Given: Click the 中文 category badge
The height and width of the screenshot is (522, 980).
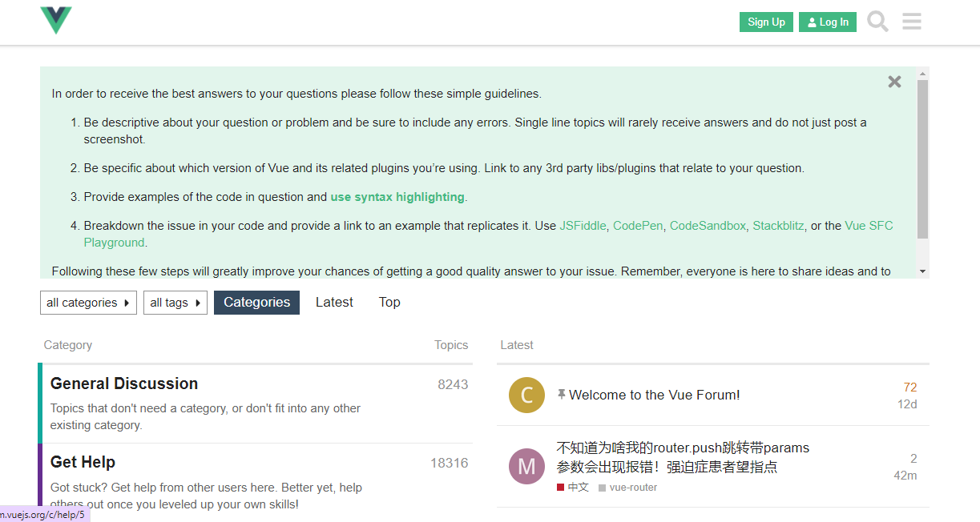Looking at the screenshot, I should pos(573,488).
